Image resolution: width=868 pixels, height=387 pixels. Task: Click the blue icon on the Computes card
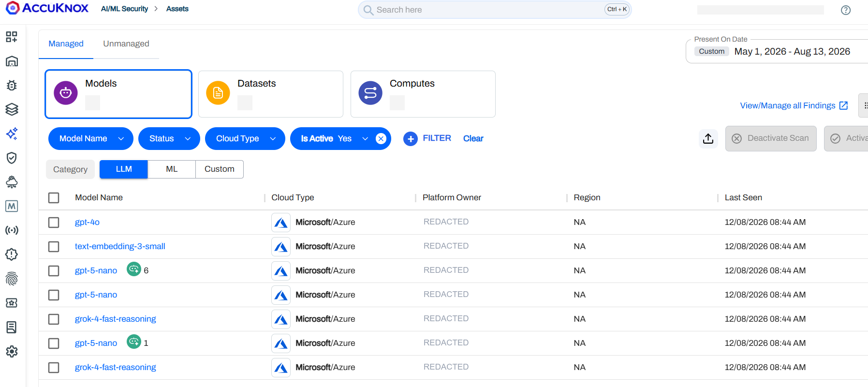(370, 93)
